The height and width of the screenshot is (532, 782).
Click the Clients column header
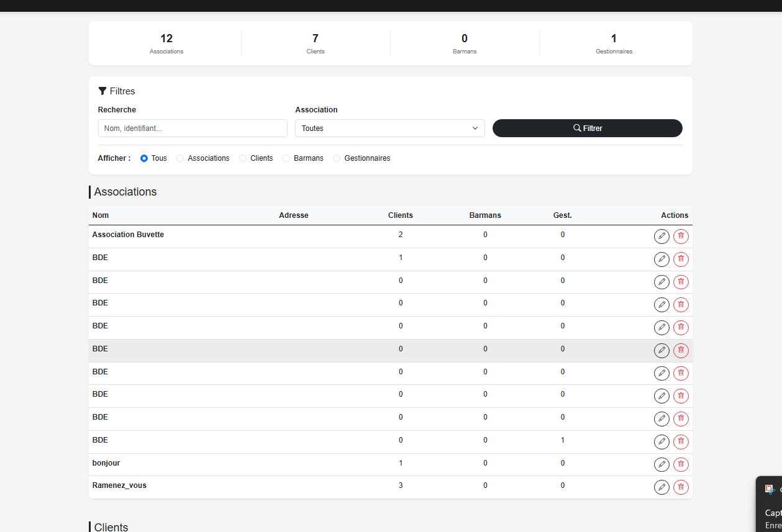[x=400, y=215]
